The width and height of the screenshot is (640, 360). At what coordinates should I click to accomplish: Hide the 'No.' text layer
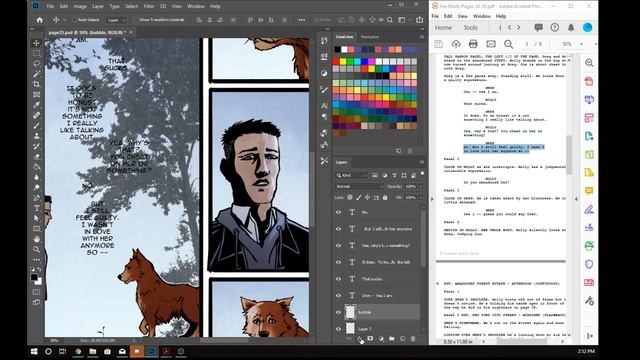[338, 212]
